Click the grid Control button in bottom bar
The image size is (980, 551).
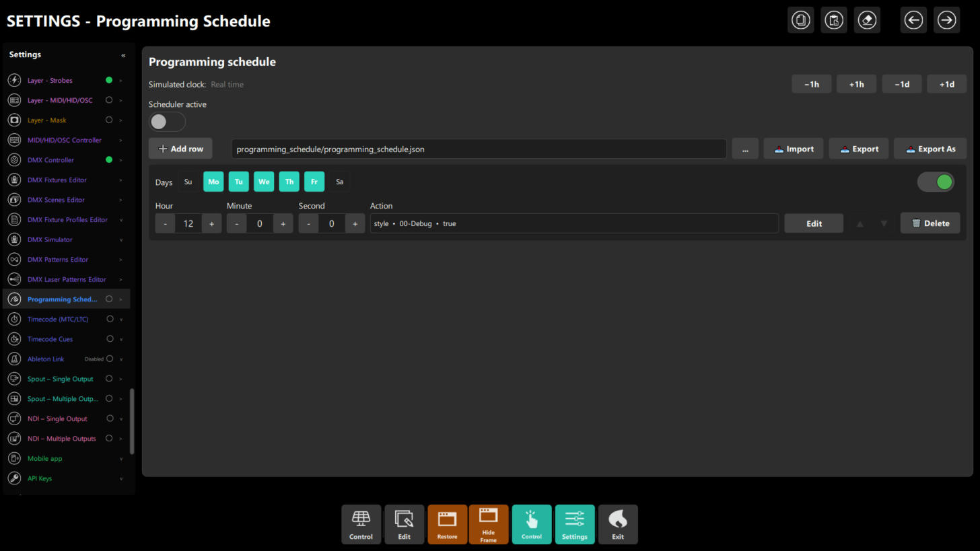click(x=361, y=525)
